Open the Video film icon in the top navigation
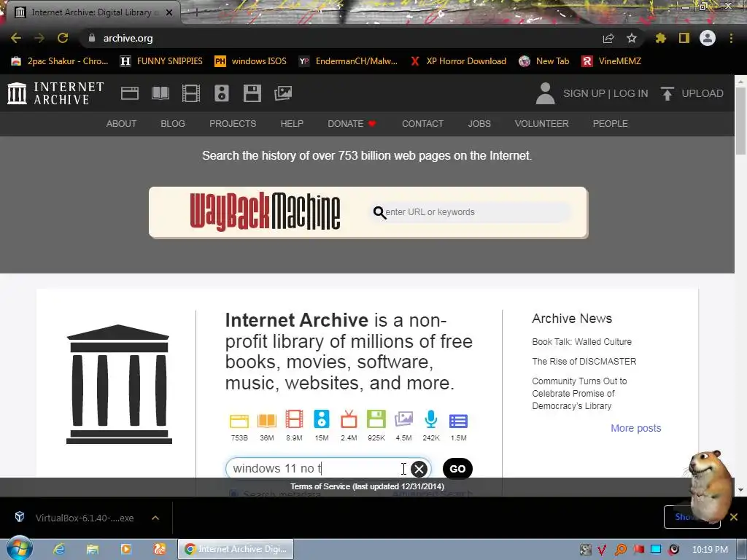The width and height of the screenshot is (747, 560). point(191,93)
